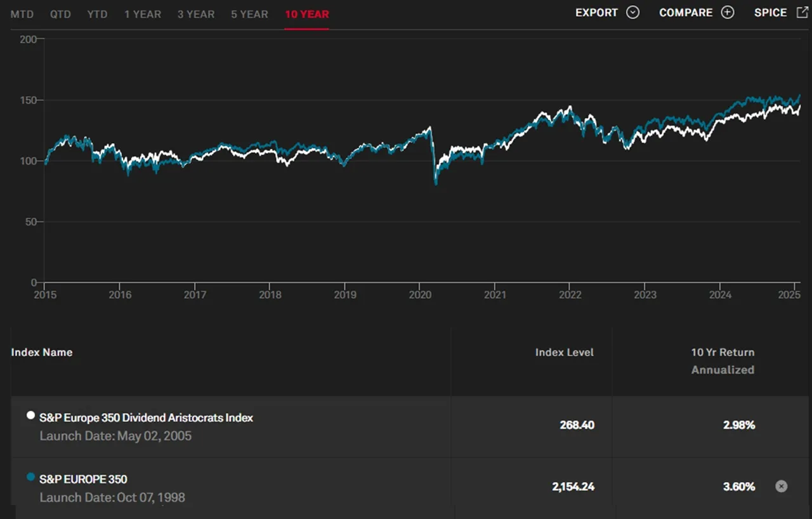Click the 2021 x-axis year label
Image resolution: width=812 pixels, height=519 pixels.
tap(495, 294)
